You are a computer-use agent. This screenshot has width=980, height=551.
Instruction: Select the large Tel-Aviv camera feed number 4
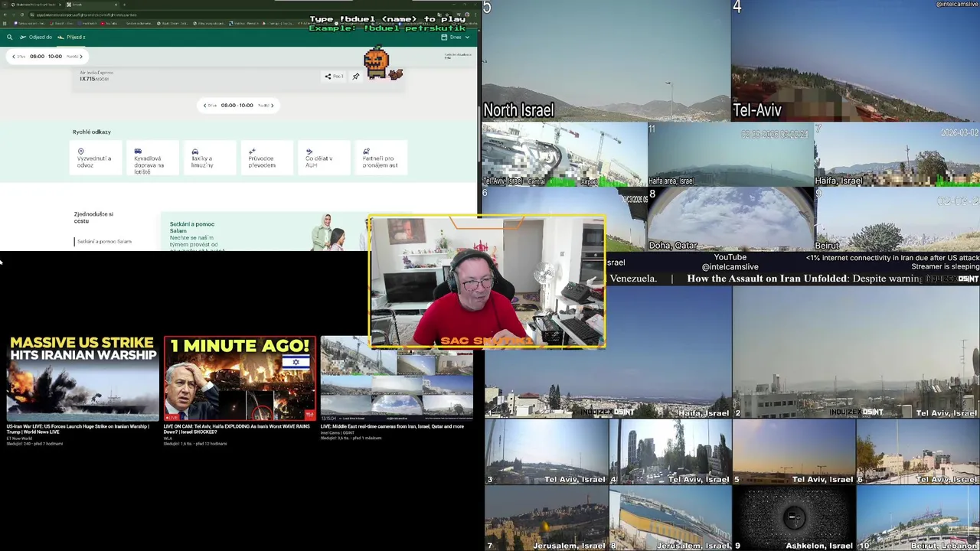[855, 60]
